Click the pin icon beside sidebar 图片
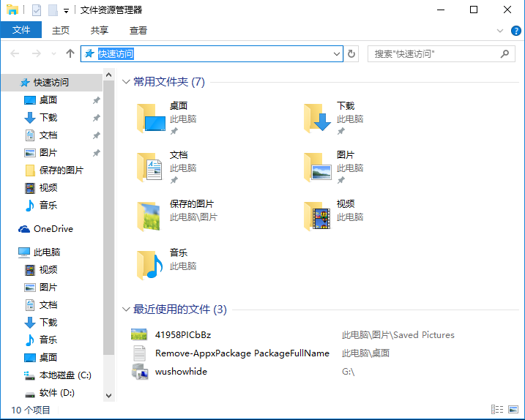Viewport: 525px width, 420px height. pos(97,153)
